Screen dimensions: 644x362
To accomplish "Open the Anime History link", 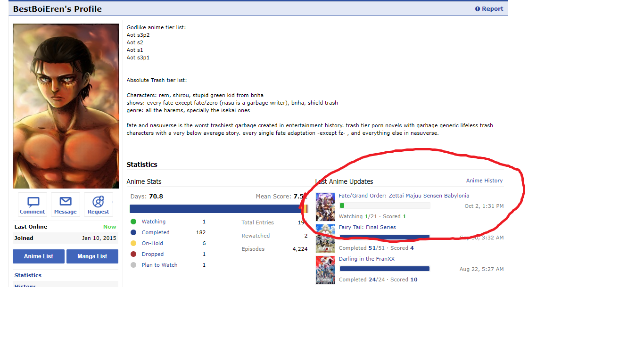I will (484, 181).
